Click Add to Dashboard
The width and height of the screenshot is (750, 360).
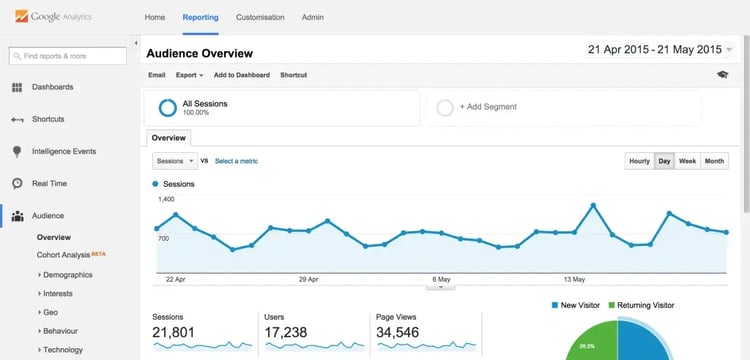click(242, 75)
